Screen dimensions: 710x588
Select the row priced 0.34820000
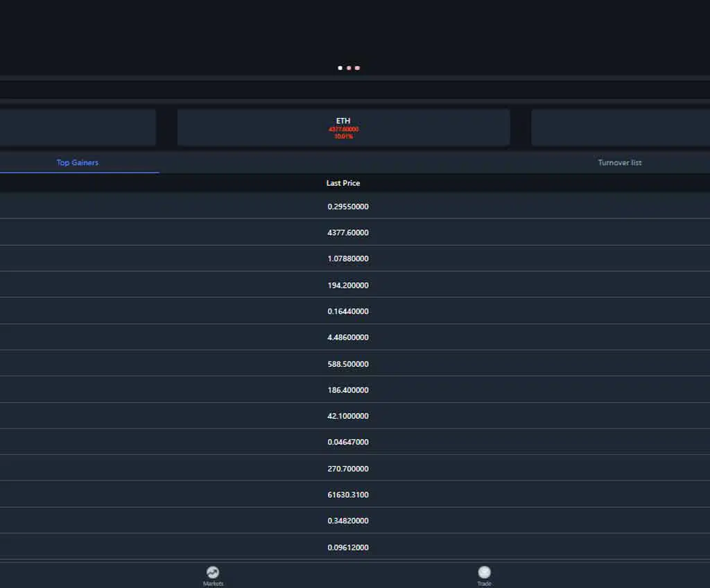(x=355, y=521)
